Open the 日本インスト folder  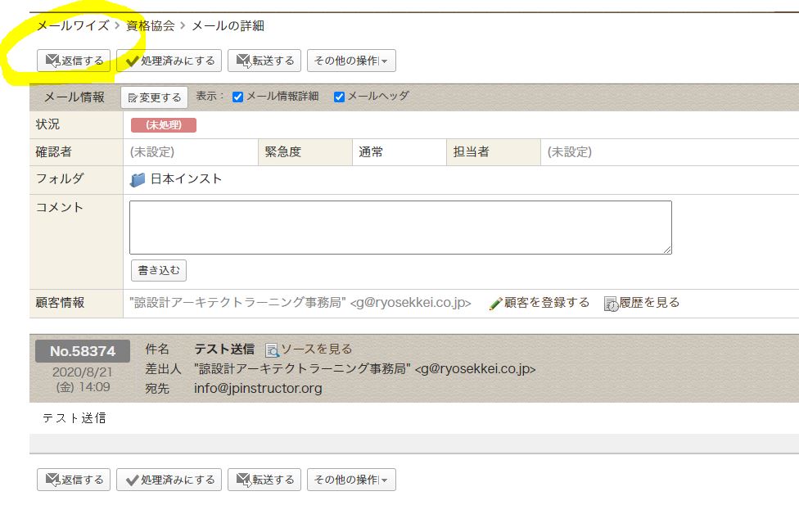[185, 179]
